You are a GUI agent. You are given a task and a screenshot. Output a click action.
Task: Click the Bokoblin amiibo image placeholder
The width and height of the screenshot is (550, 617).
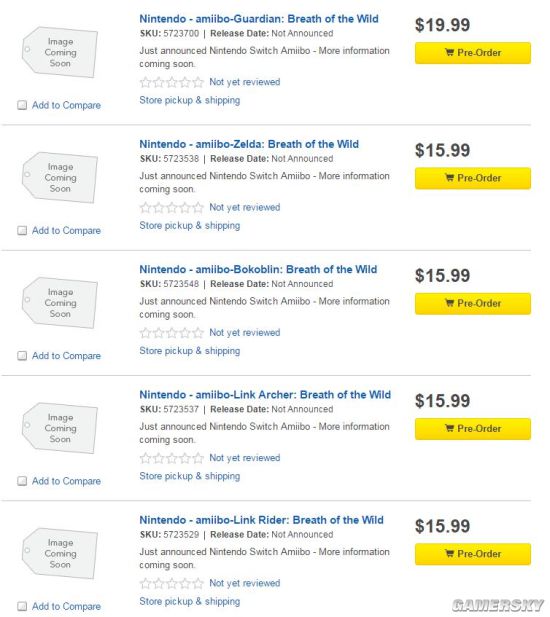(60, 303)
